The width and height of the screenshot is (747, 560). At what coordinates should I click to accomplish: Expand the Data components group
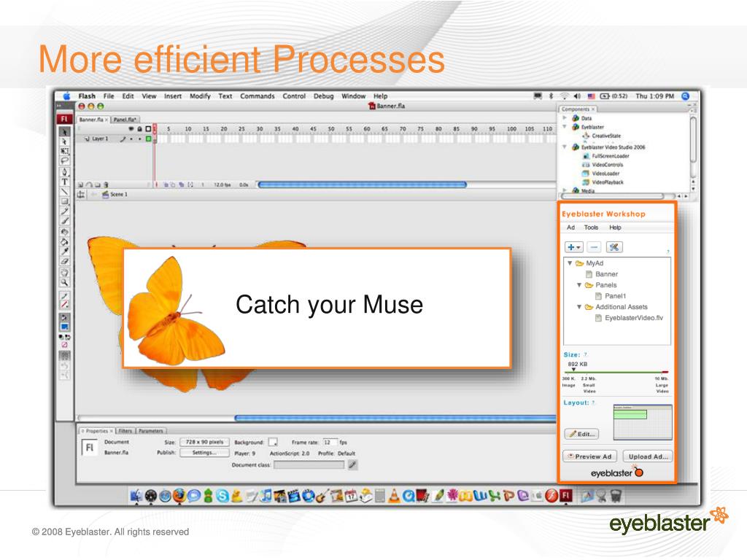pyautogui.click(x=565, y=117)
